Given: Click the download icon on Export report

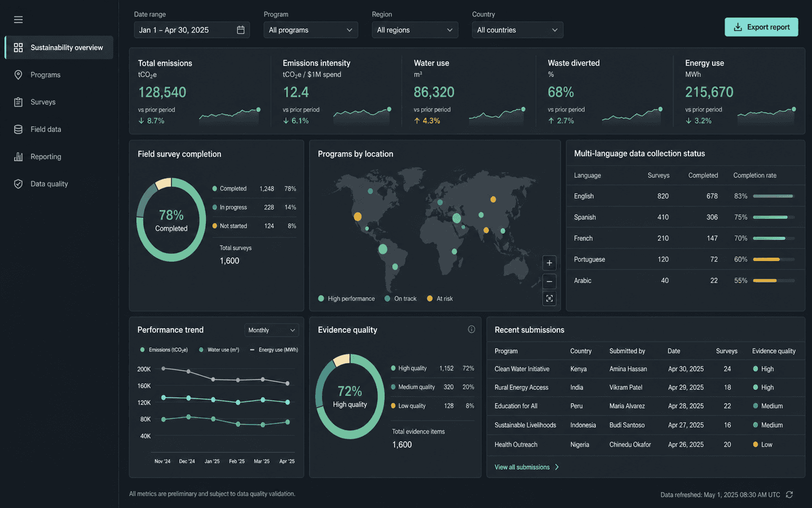Looking at the screenshot, I should [738, 27].
